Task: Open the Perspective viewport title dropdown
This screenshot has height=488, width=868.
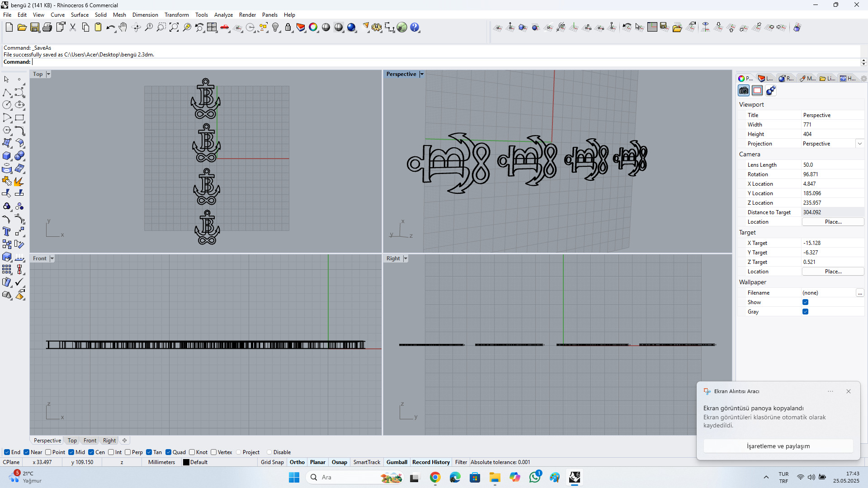Action: (422, 74)
